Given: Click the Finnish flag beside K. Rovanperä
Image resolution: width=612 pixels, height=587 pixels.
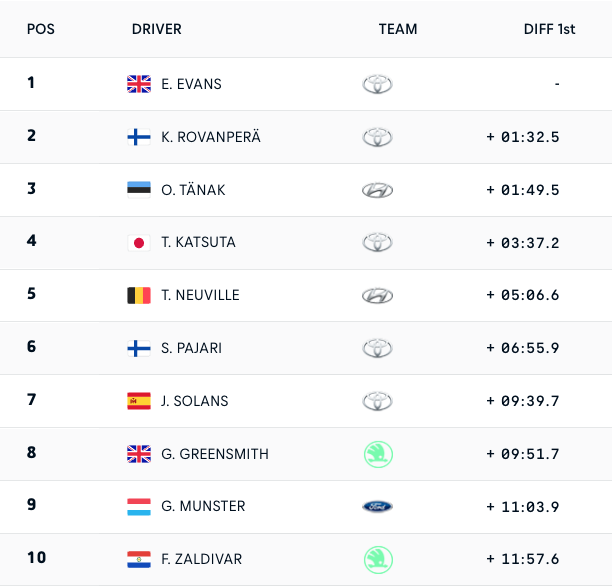Looking at the screenshot, I should point(139,137).
